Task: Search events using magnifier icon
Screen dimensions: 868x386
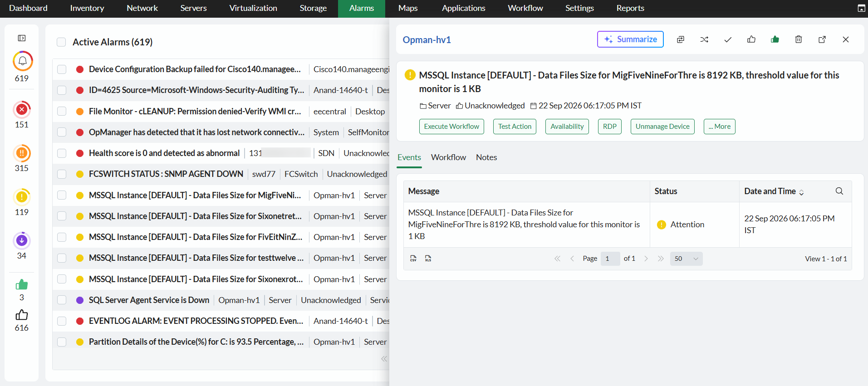Action: [839, 191]
